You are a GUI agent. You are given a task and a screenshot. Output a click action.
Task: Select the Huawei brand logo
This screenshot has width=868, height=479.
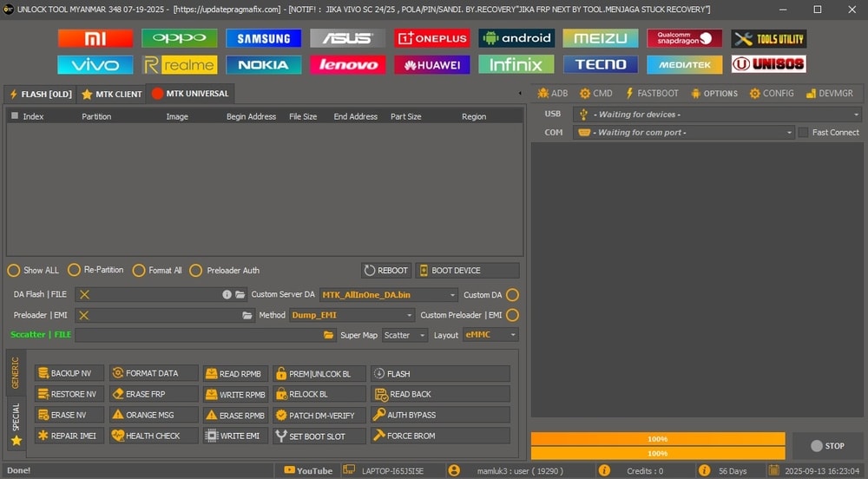pyautogui.click(x=432, y=65)
